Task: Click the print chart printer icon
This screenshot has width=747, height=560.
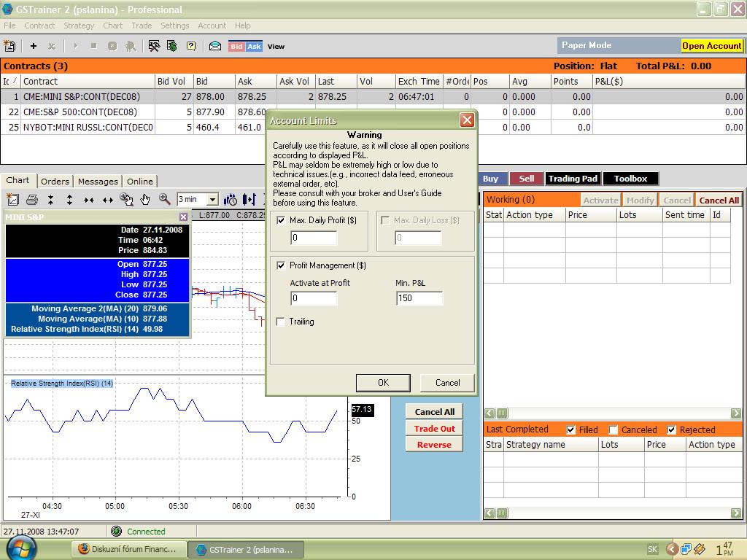Action: click(x=31, y=199)
